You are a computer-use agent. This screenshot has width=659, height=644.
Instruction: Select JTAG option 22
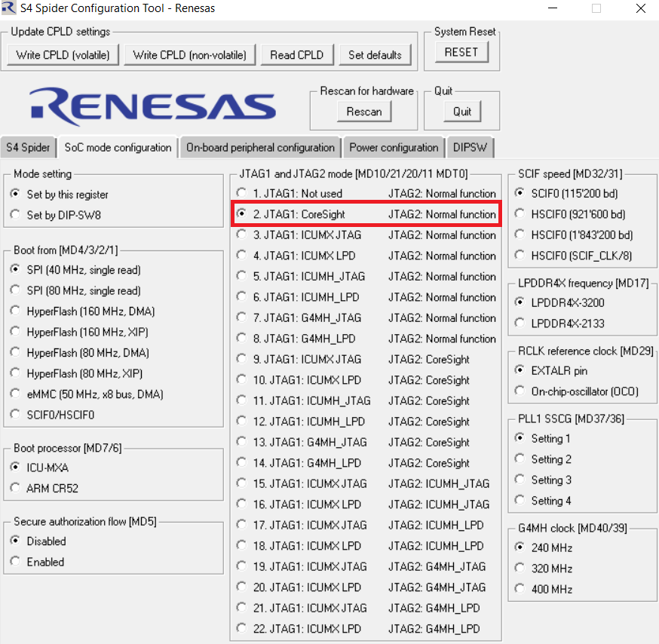[358, 628]
